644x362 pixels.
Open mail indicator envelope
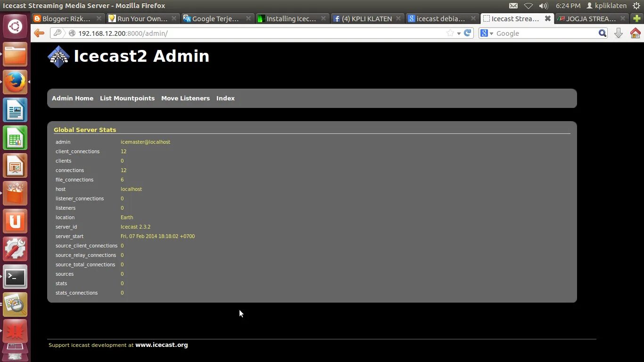click(x=513, y=6)
